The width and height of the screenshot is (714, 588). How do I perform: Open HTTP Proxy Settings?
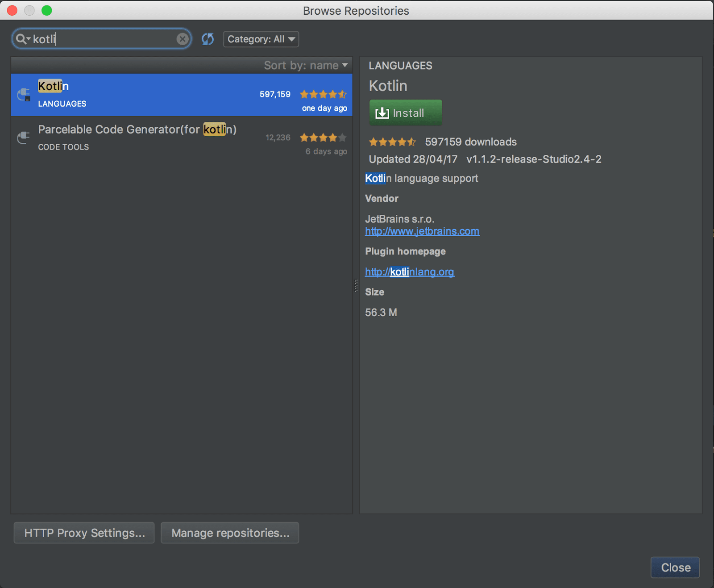84,533
